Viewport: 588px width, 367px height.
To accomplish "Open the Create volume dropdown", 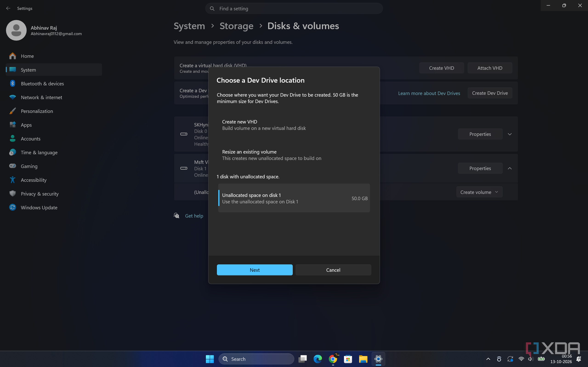I will pyautogui.click(x=479, y=192).
